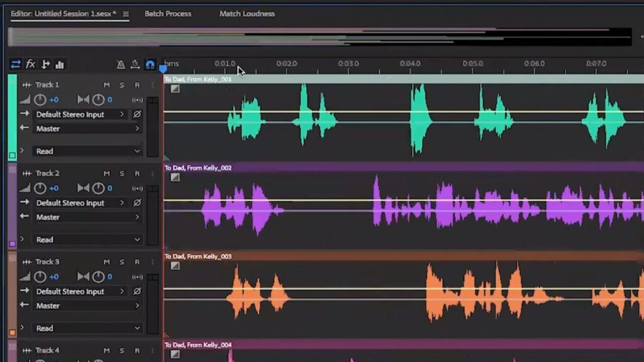Image resolution: width=644 pixels, height=362 pixels.
Task: Arm Track 3 for recording with R button
Action: [136, 263]
